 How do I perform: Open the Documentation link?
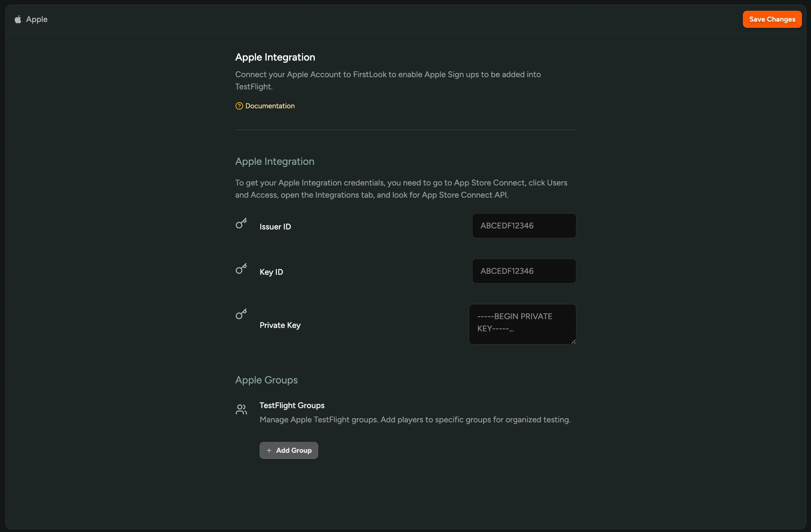point(269,106)
